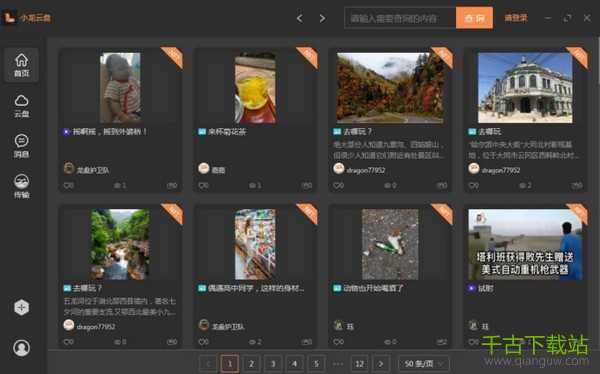
Task: Click the app logo at top left
Action: [x=9, y=18]
